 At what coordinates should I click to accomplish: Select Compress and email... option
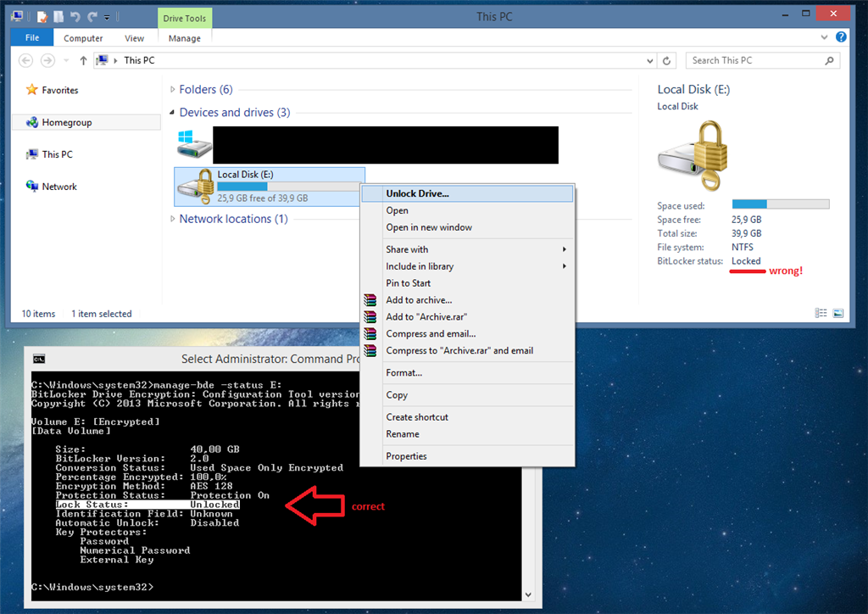tap(467, 334)
